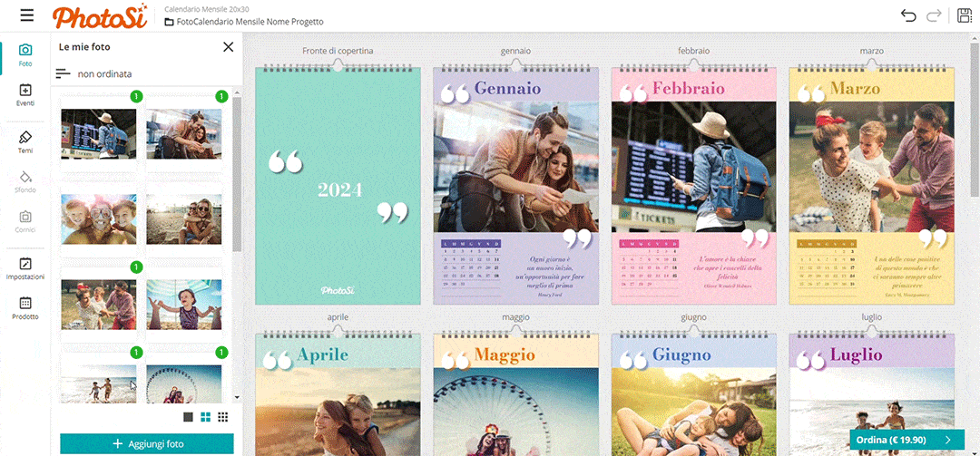Save the project with the floppy icon
Viewport: 980px width, 456px height.
[965, 15]
